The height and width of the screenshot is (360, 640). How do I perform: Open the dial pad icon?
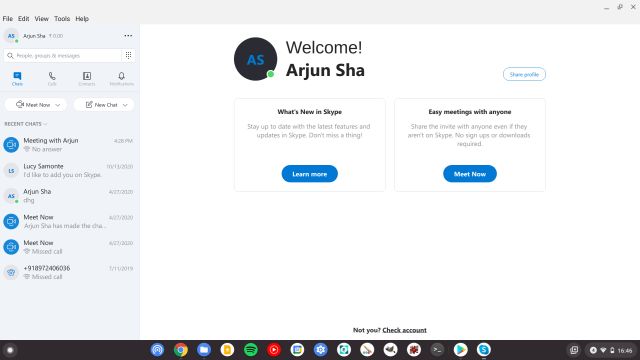[x=128, y=56]
